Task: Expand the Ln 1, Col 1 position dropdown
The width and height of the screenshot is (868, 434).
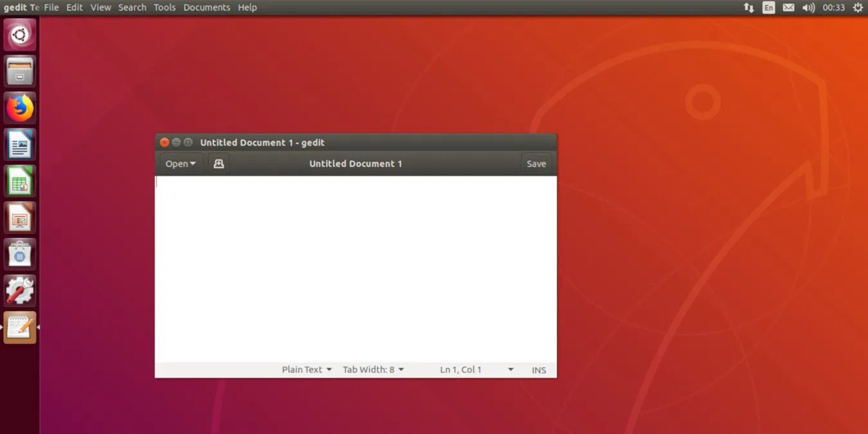Action: [x=476, y=369]
